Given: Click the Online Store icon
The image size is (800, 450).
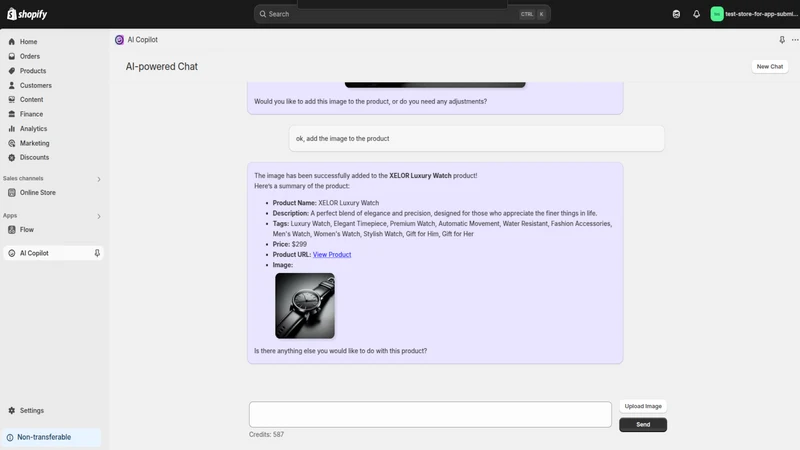Looking at the screenshot, I should tap(12, 192).
